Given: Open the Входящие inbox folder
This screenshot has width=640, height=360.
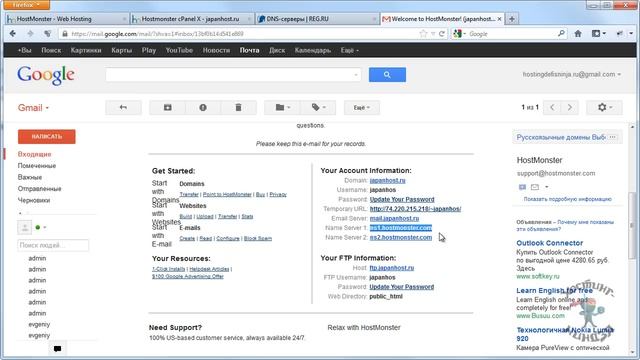Looking at the screenshot, I should (34, 154).
